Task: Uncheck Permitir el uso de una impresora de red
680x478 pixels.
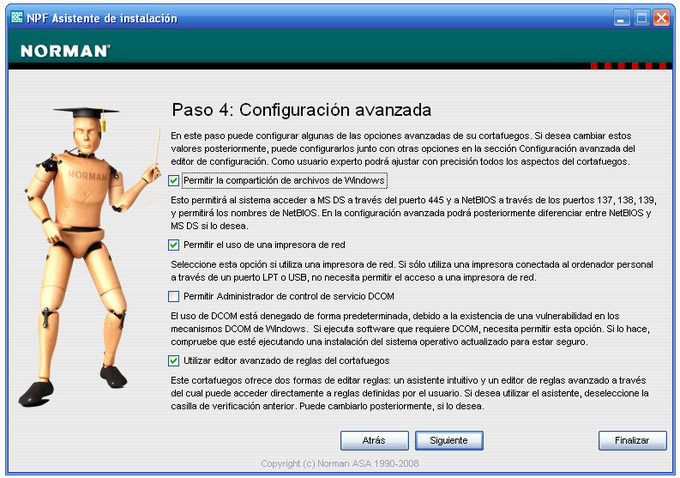Action: point(173,245)
